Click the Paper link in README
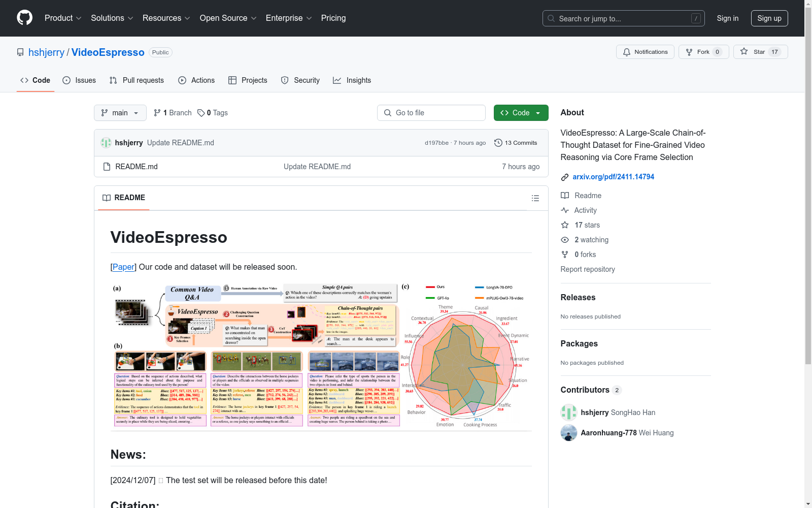Viewport: 812px width, 508px height. (123, 267)
